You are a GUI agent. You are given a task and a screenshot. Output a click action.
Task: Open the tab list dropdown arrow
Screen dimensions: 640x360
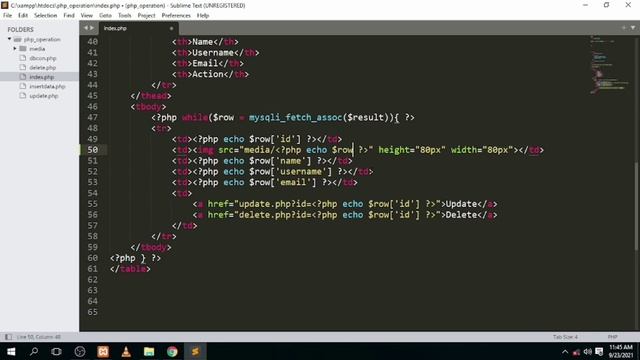pyautogui.click(x=633, y=28)
